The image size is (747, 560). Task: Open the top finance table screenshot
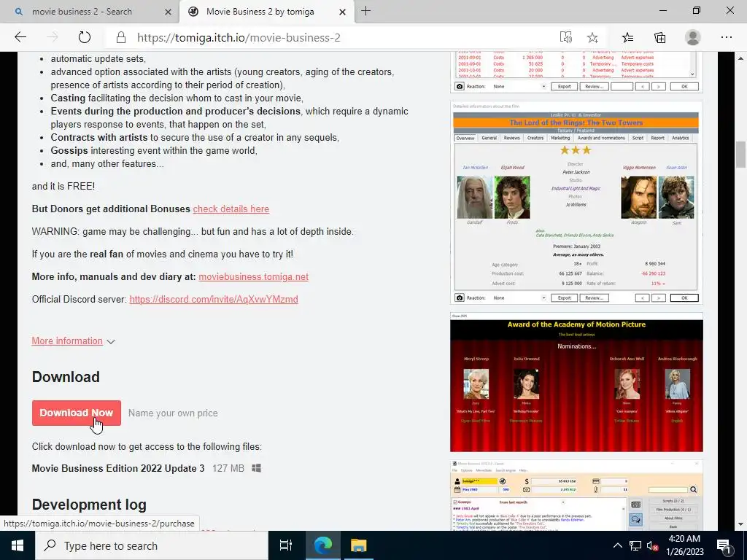(x=576, y=72)
